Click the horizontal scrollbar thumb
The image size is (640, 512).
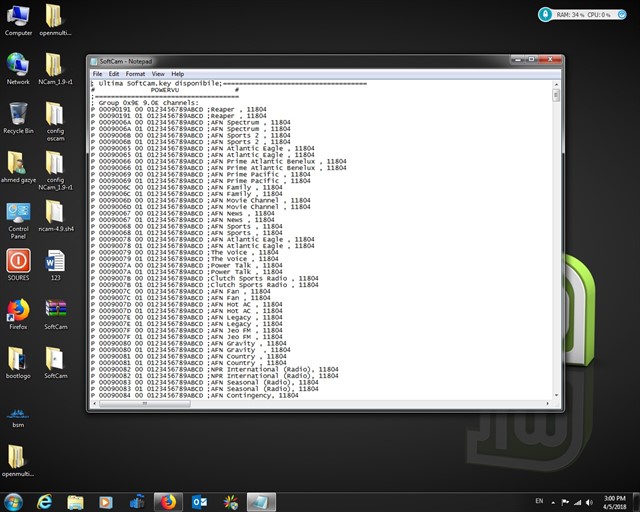coord(144,403)
